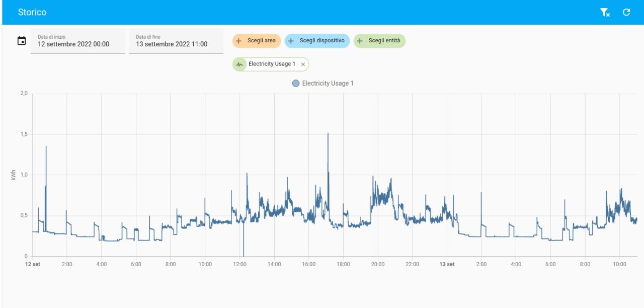
Task: Select the Electricity Usage 1 chip label
Action: 272,64
